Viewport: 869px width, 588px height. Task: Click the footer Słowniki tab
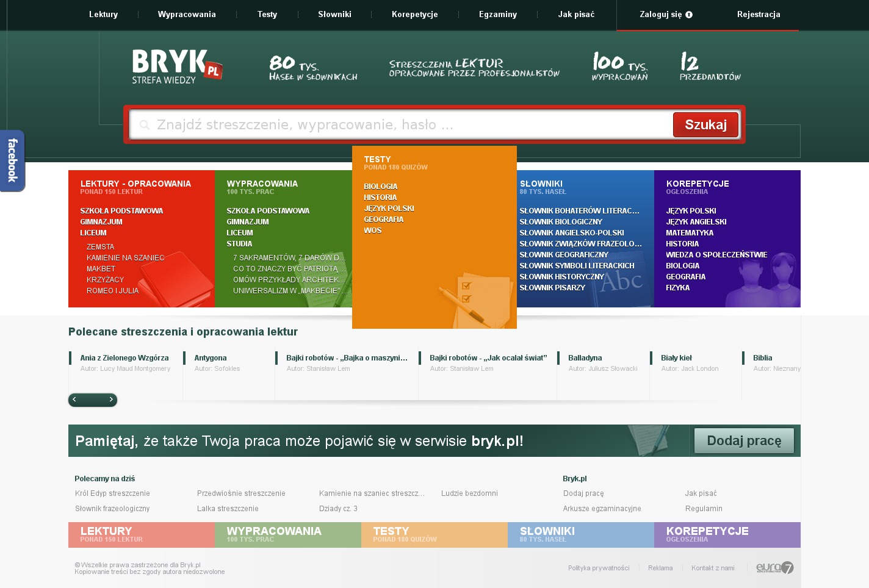[581, 535]
